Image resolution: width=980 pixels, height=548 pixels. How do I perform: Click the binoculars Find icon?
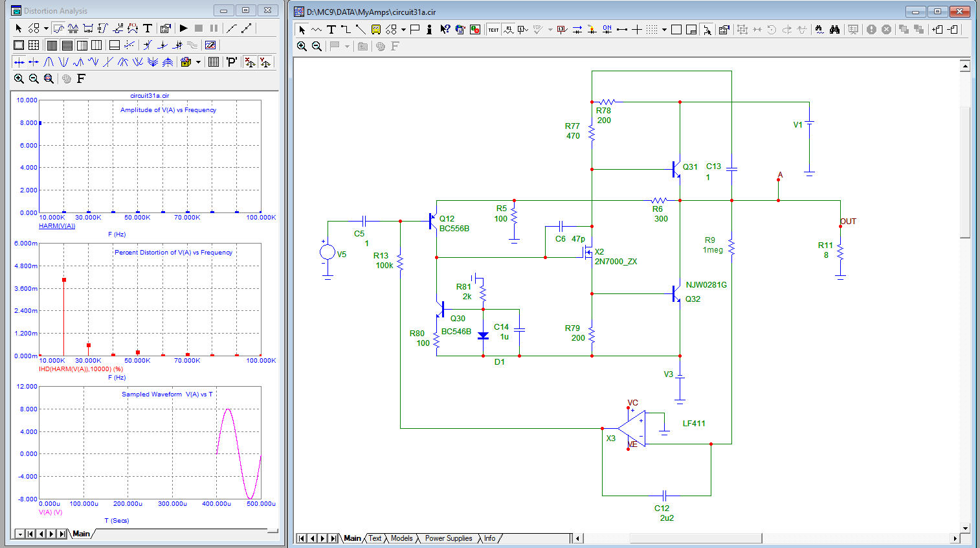click(x=834, y=29)
